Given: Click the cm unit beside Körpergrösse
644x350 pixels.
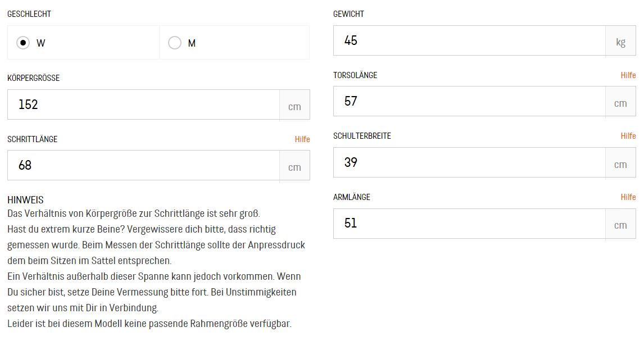Looking at the screenshot, I should pos(294,106).
